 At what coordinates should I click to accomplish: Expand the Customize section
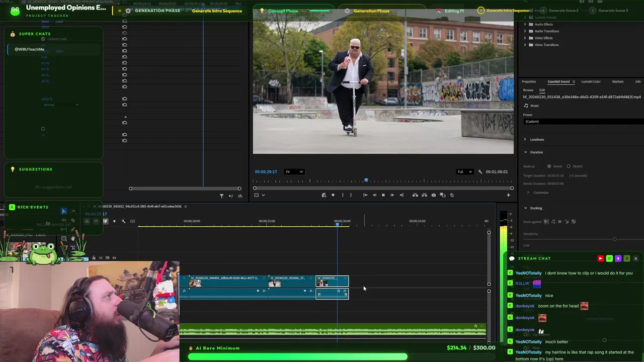pyautogui.click(x=528, y=193)
